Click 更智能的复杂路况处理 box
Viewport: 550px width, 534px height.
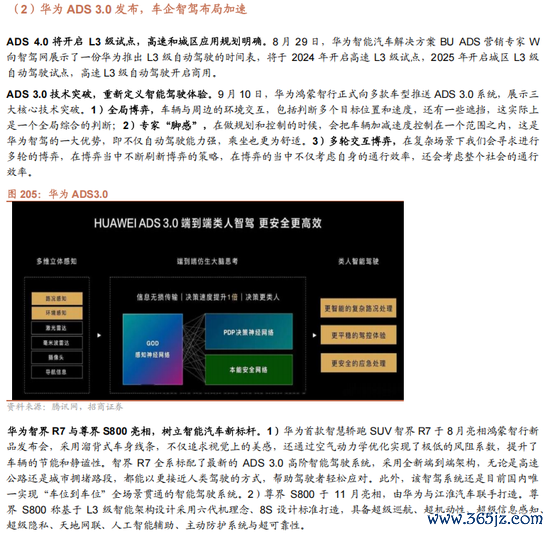click(x=358, y=308)
